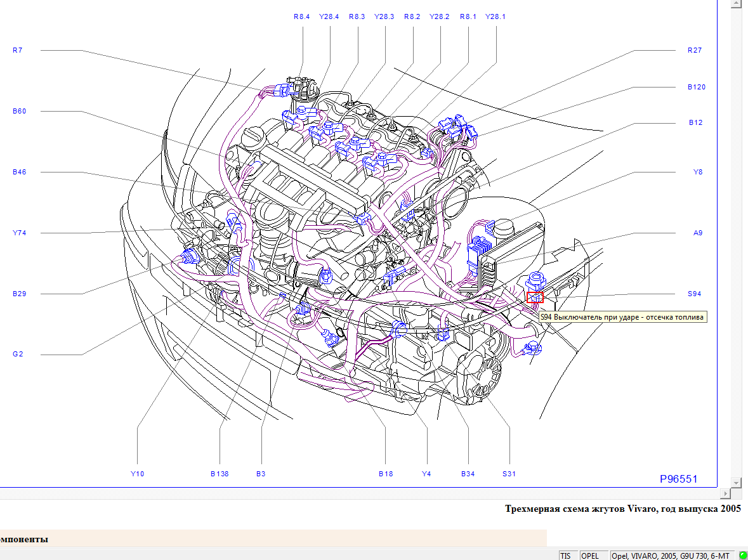Screen dimensions: 748x560
Task: Select the Y28.1 label
Action: point(495,16)
